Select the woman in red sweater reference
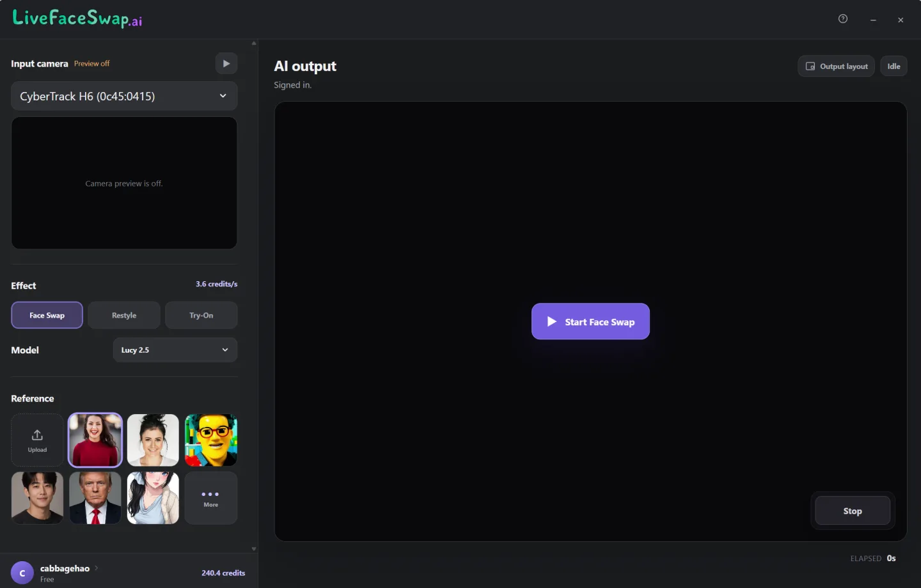 click(95, 440)
